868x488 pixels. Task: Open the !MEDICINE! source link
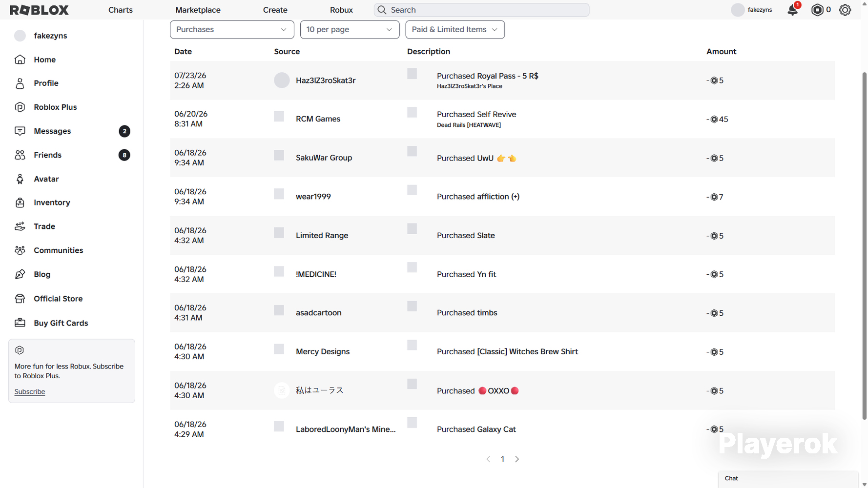click(316, 274)
